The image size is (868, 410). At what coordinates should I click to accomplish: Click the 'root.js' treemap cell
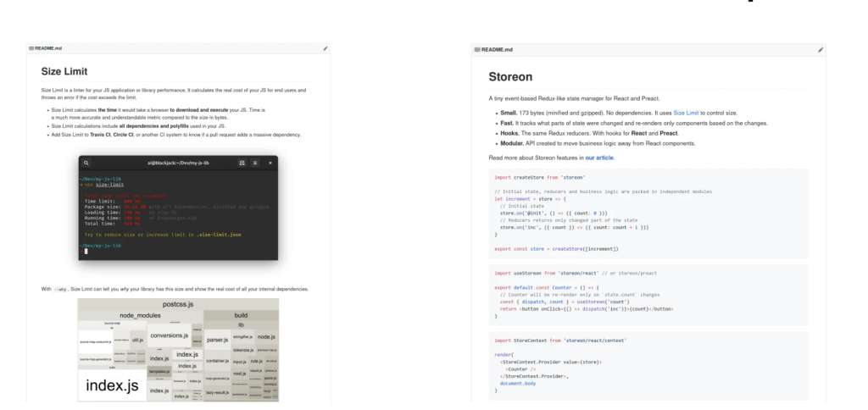(240, 374)
